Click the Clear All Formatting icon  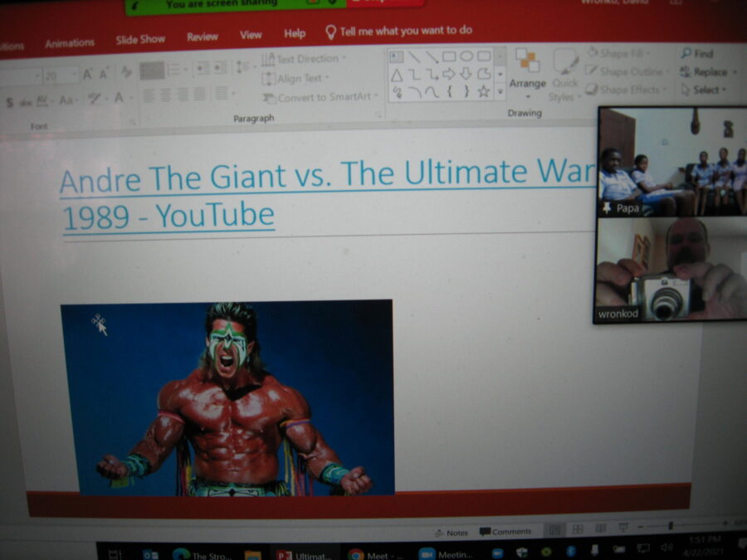pyautogui.click(x=126, y=74)
